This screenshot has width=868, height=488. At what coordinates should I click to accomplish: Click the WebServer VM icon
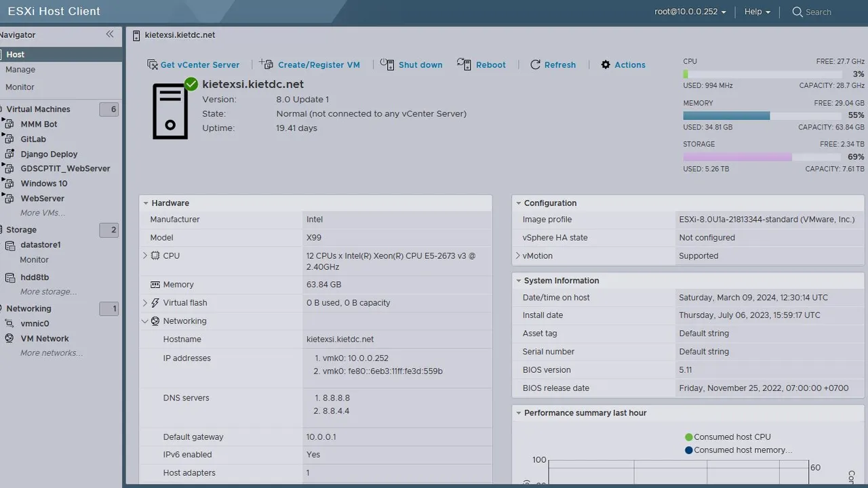(x=9, y=199)
